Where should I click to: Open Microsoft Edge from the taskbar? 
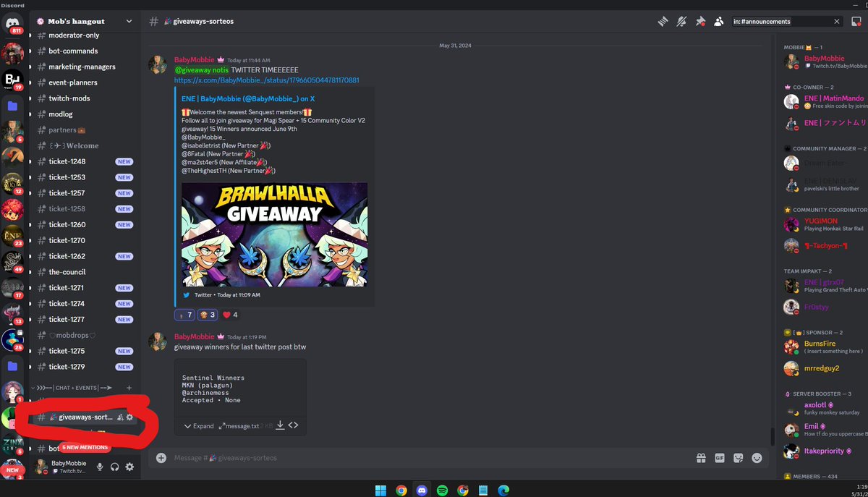pos(503,490)
